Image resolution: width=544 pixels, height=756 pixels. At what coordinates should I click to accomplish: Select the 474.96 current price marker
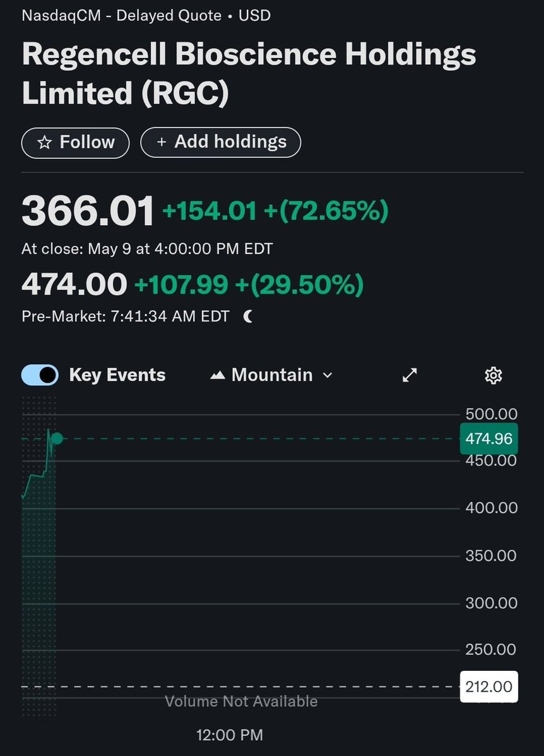[488, 439]
